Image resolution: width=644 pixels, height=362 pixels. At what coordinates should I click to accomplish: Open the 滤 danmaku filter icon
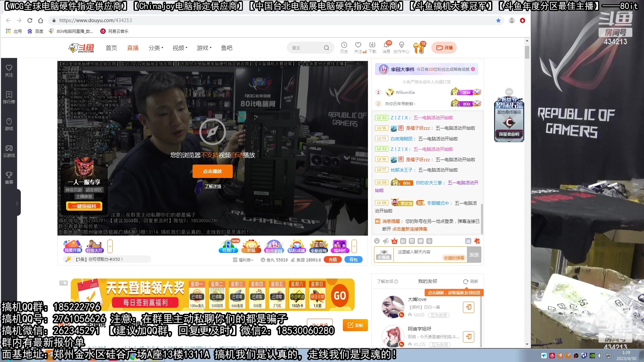pos(468,241)
